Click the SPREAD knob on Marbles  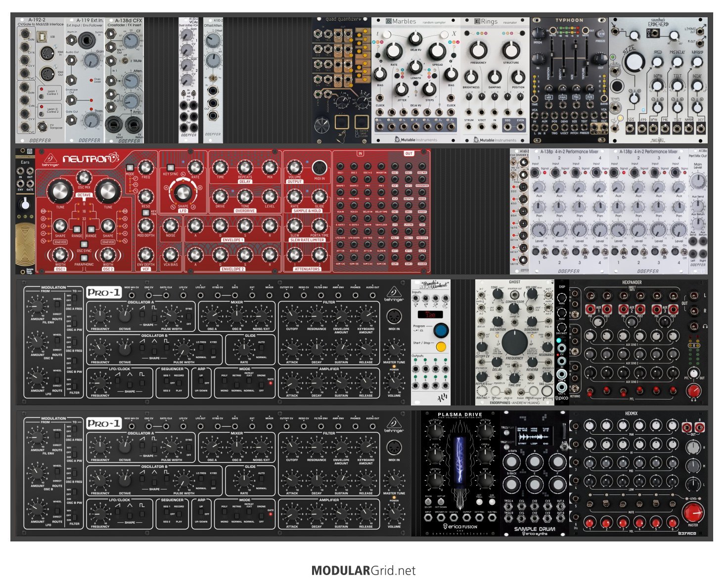click(437, 51)
